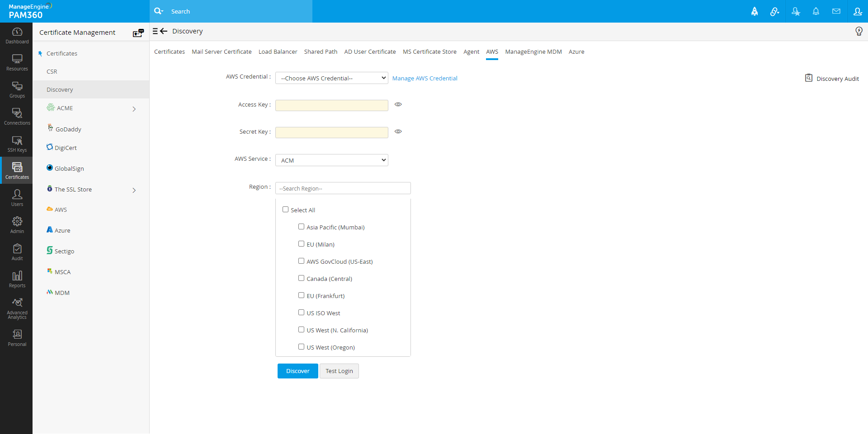Check the Select All regions box
The height and width of the screenshot is (434, 868).
(285, 210)
